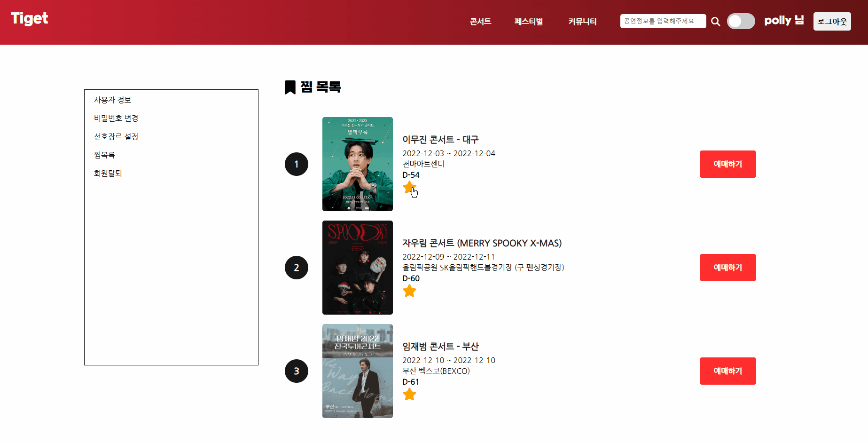
Task: Click 예매하기 for 자우림 콘서트
Action: (x=728, y=268)
